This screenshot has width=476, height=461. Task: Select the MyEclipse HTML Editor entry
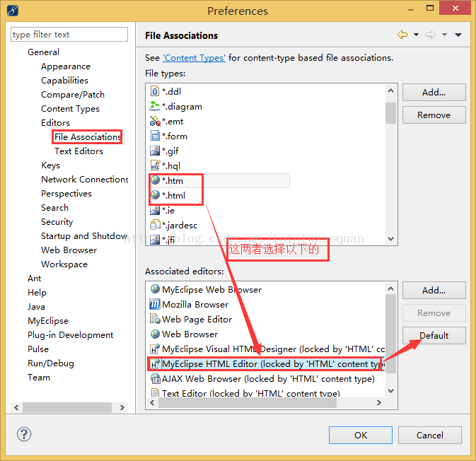(x=266, y=364)
